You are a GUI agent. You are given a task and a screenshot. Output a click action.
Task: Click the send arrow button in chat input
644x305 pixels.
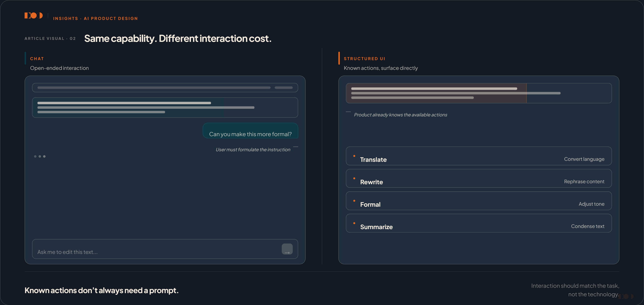point(287,249)
